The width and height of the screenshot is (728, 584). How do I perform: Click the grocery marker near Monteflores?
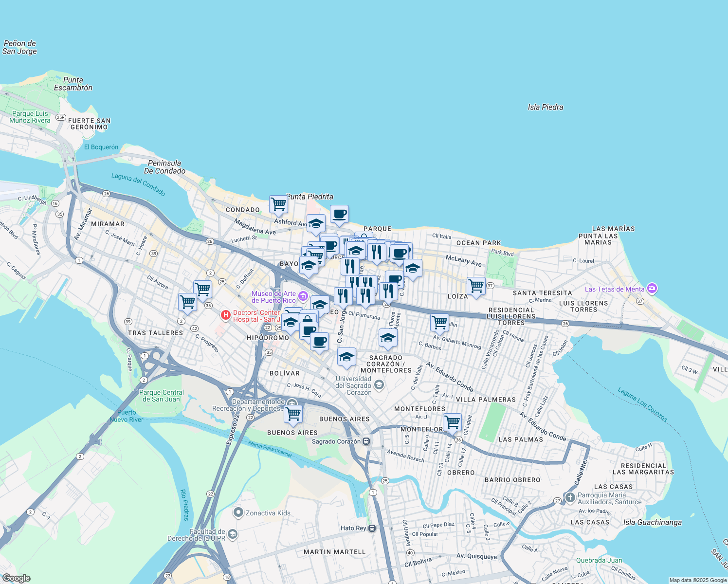point(452,421)
